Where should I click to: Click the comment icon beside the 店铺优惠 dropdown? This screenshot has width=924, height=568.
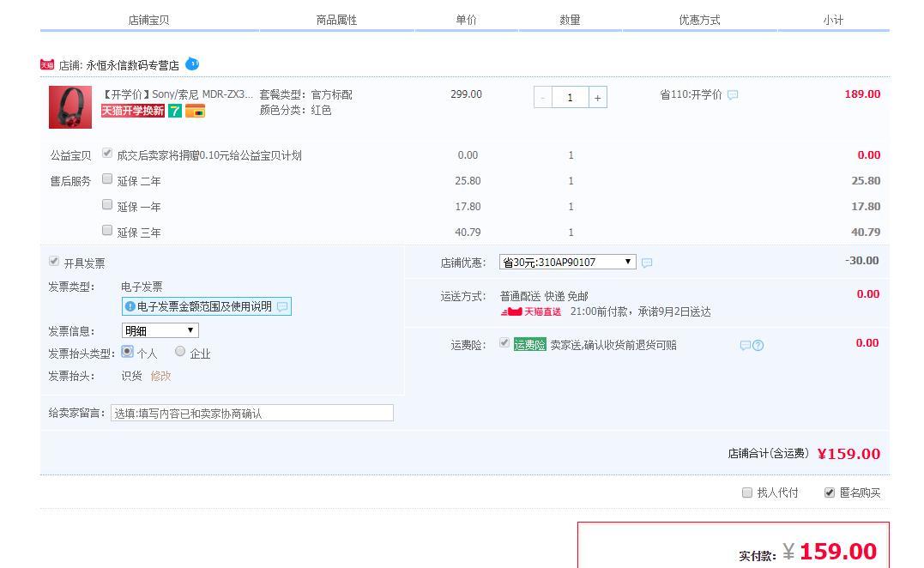[x=646, y=263]
